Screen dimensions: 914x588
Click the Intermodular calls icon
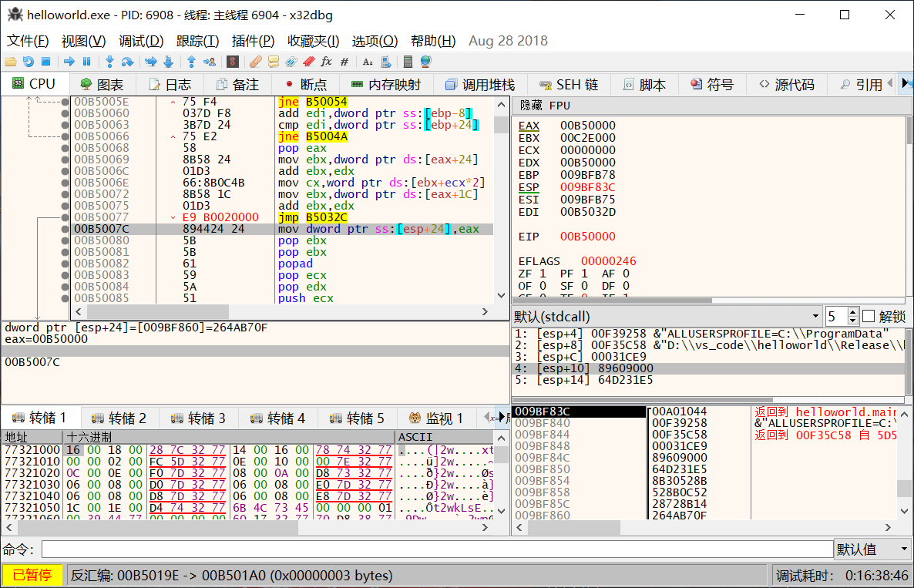[385, 61]
